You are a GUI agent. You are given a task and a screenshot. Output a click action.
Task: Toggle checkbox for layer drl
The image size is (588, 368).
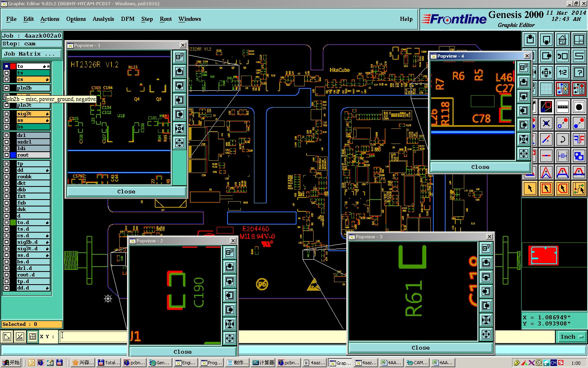(x=7, y=135)
